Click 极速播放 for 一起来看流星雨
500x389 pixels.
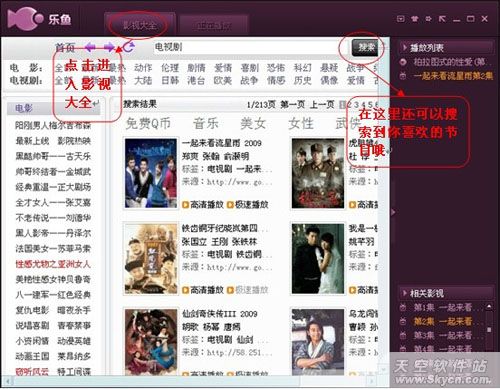[x=248, y=205]
